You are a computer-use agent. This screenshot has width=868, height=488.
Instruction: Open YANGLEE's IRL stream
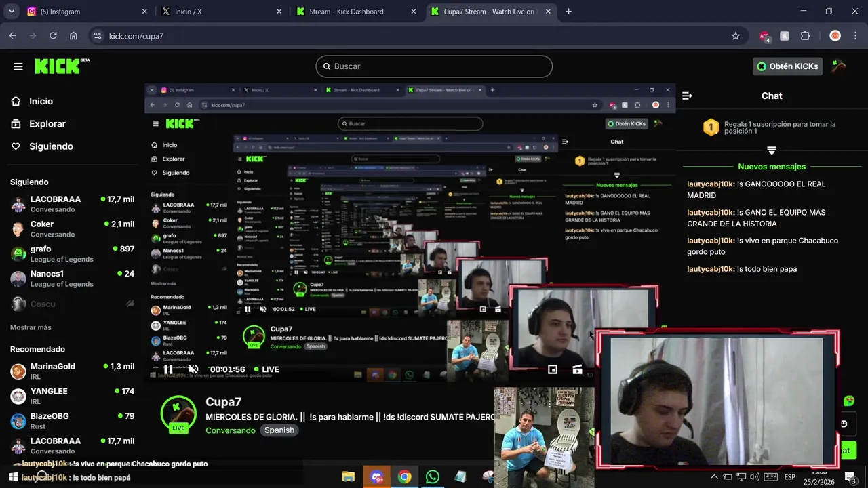(x=72, y=396)
